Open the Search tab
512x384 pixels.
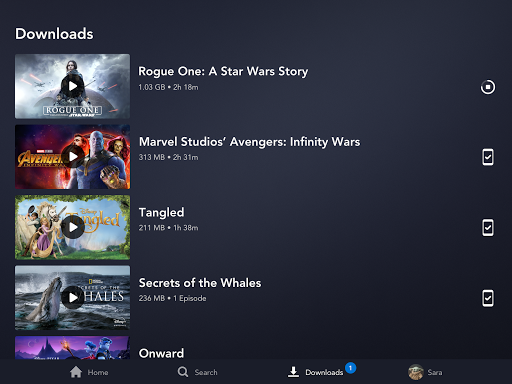[x=197, y=372]
